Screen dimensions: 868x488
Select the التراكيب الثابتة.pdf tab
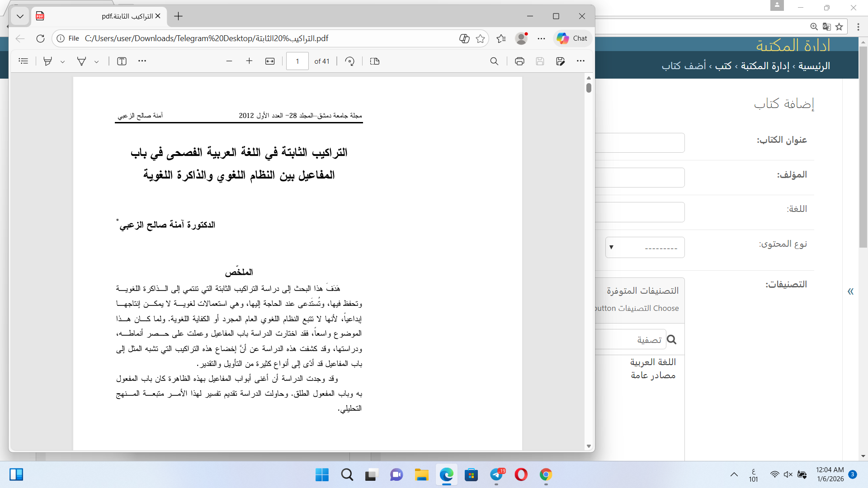[99, 16]
